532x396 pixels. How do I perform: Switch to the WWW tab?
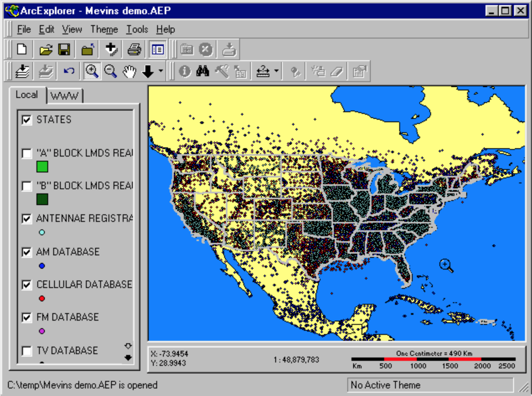[x=64, y=96]
